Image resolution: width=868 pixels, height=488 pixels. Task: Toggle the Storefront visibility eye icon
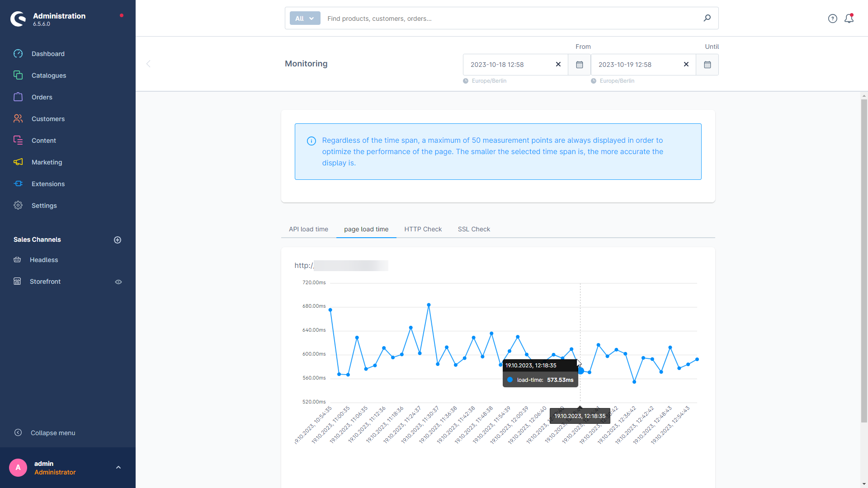[x=118, y=281]
